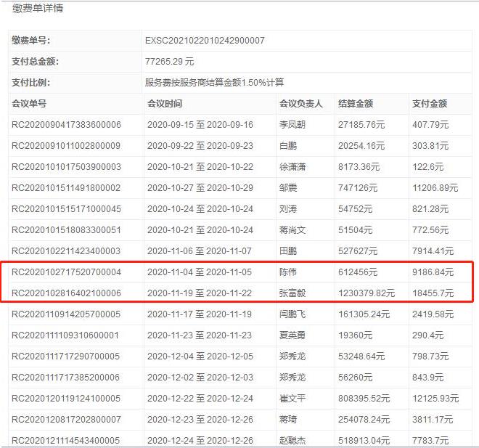Click paid amount 11206.89元 in 邹震's row
479x448 pixels.
tap(435, 188)
